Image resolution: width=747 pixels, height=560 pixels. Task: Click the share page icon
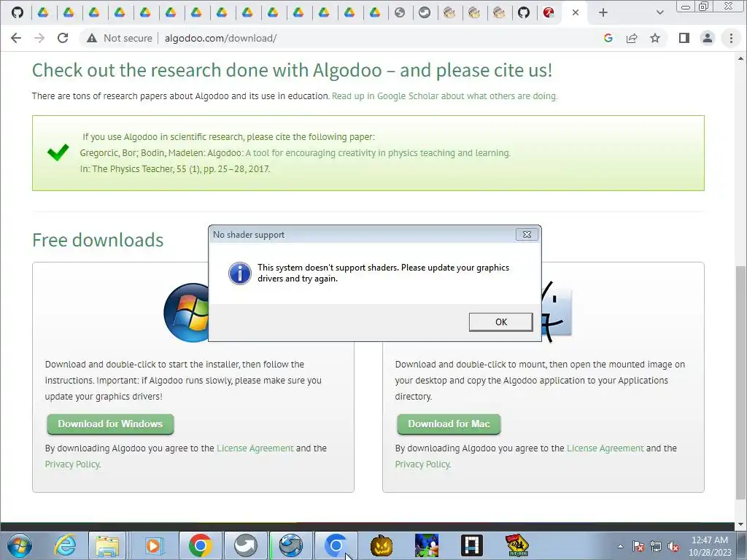point(632,38)
